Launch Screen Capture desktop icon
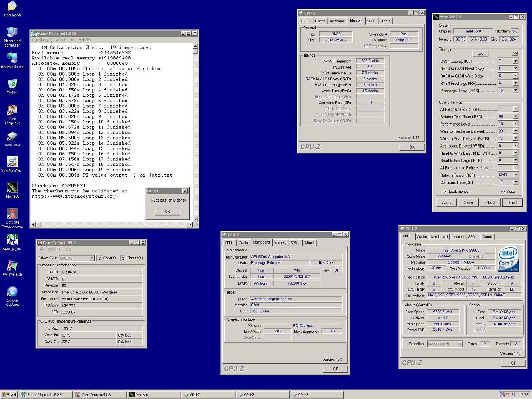This screenshot has height=399, width=532. (12, 296)
